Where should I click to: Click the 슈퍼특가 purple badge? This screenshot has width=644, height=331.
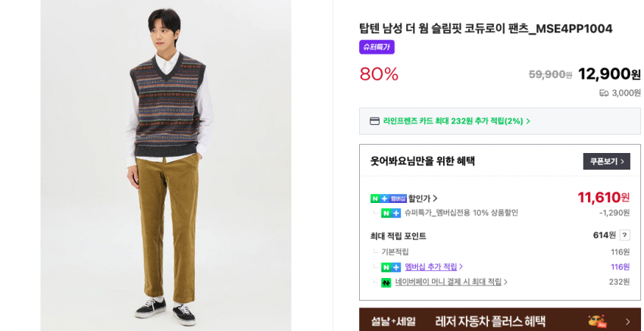coord(377,47)
